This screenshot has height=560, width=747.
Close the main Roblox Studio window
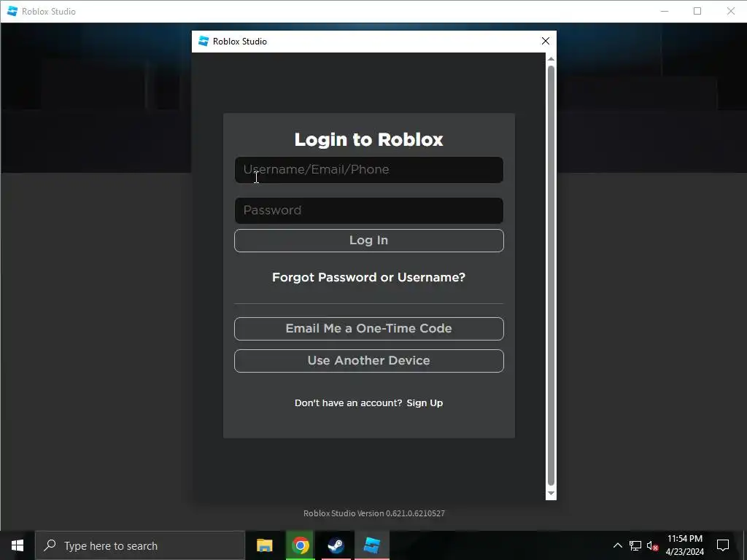[731, 11]
